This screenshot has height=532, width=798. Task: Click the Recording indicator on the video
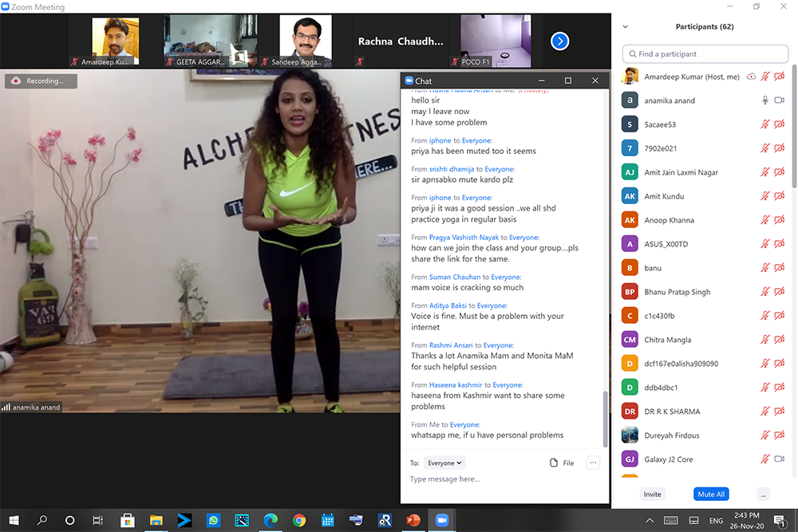click(x=41, y=81)
